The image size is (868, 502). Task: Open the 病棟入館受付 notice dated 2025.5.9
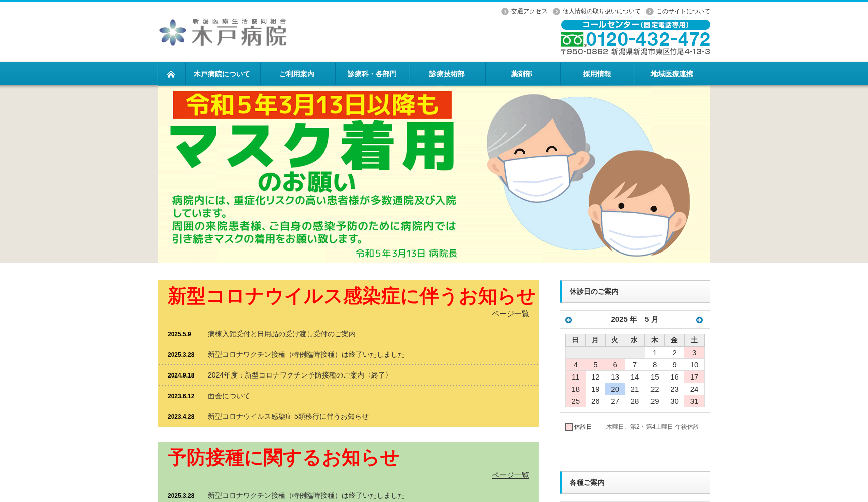pyautogui.click(x=281, y=333)
